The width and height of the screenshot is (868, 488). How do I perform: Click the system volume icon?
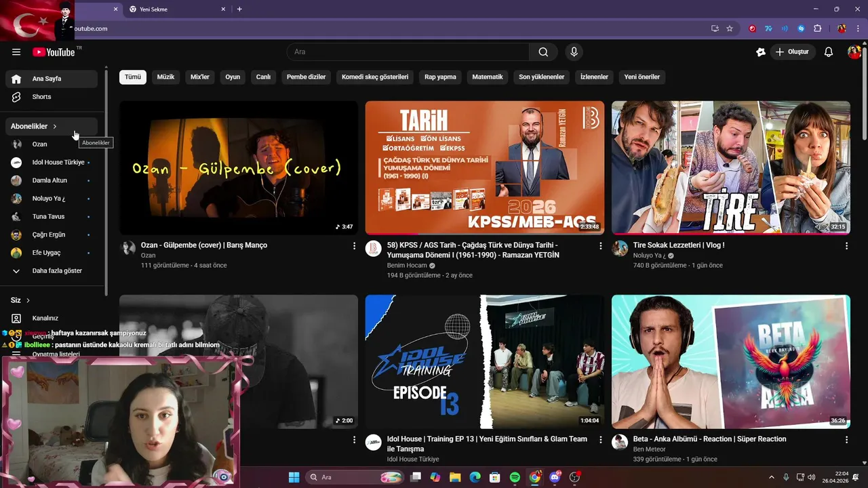(x=811, y=477)
